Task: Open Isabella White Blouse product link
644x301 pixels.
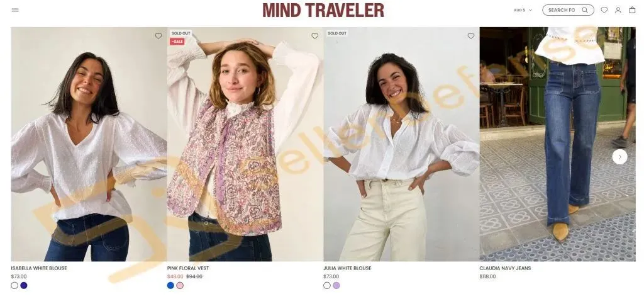Action: (x=39, y=268)
